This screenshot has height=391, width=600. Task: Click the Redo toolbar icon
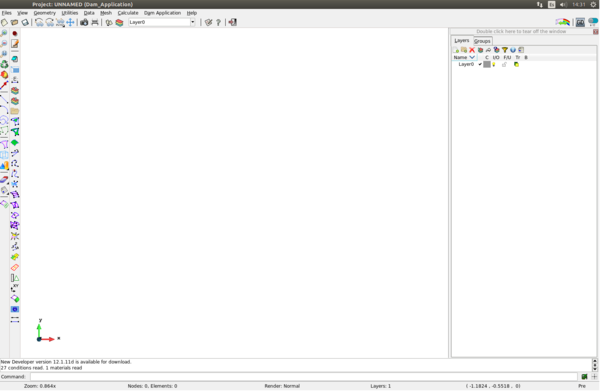click(49, 23)
